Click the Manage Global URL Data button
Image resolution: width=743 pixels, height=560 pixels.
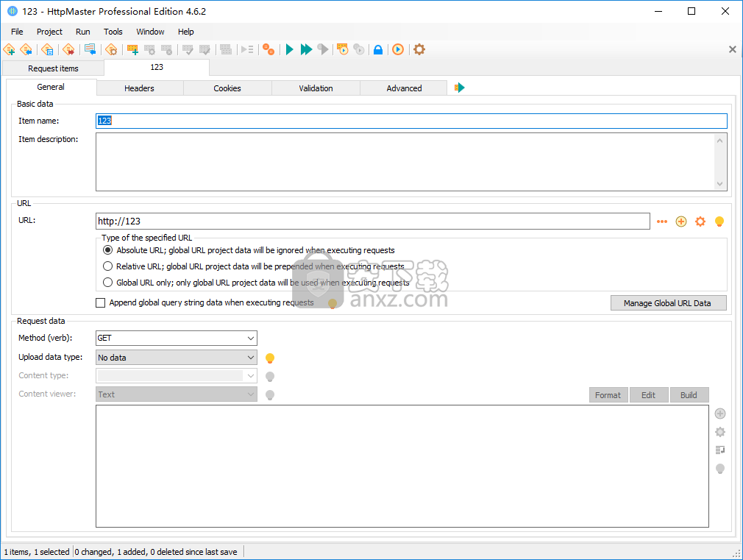[668, 303]
